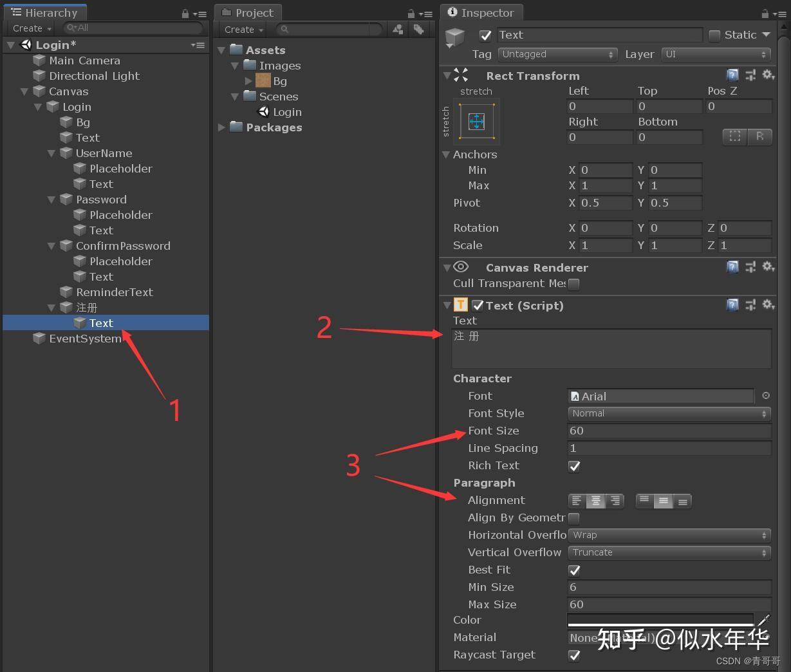Open the anchor presets selector in Rect Transform
The height and width of the screenshot is (672, 791).
click(477, 121)
